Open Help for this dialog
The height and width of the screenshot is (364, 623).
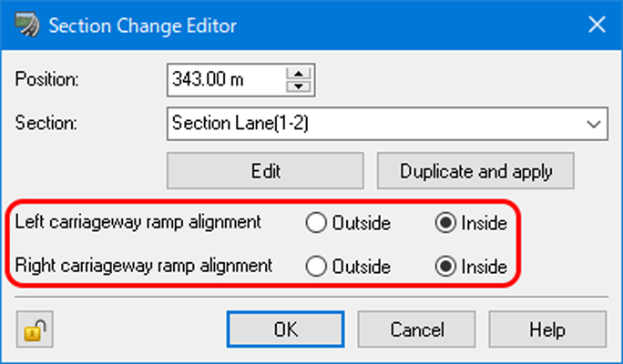point(547,329)
